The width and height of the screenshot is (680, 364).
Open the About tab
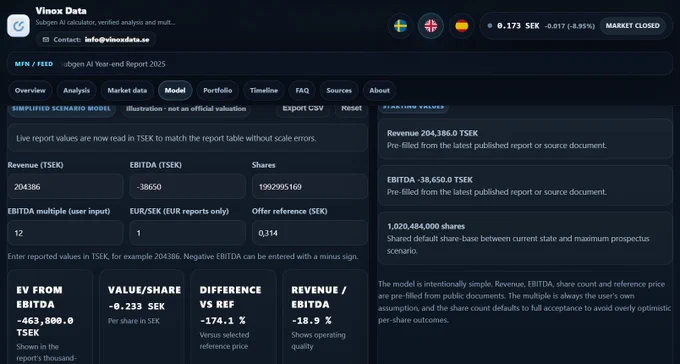[x=379, y=91]
